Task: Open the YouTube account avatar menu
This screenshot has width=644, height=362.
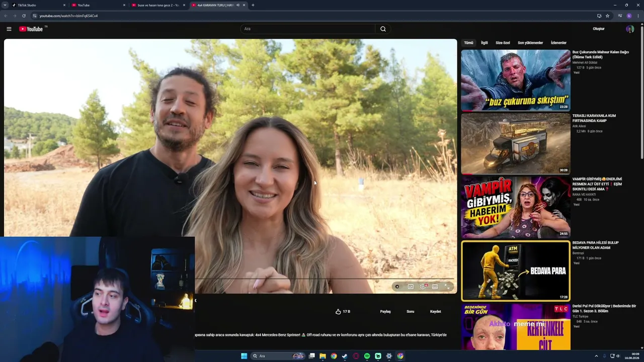Action: click(x=630, y=29)
